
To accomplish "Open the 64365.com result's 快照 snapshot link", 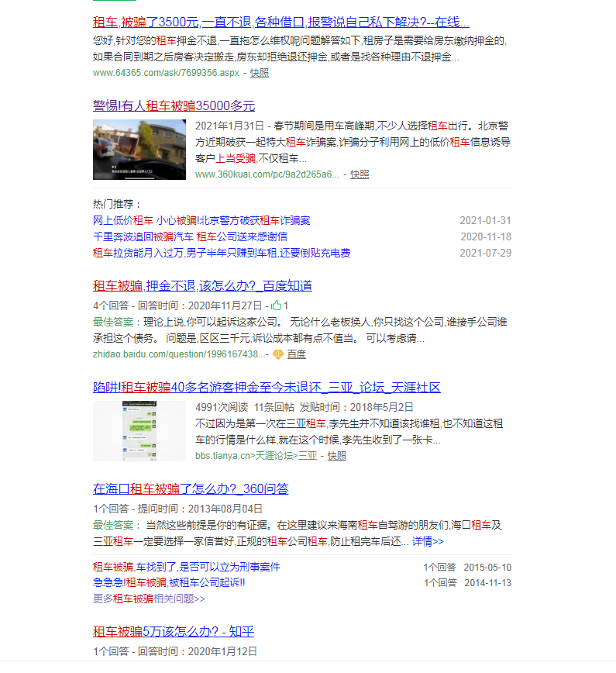I will pos(259,73).
